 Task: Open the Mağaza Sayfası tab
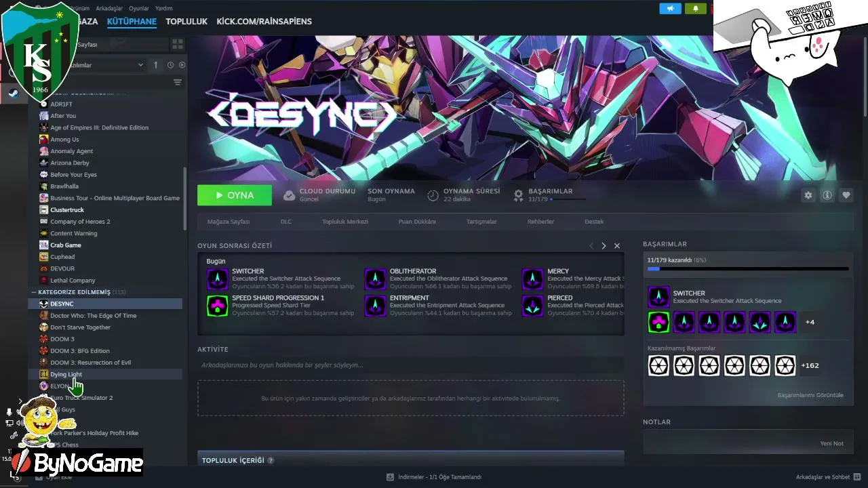coord(229,222)
